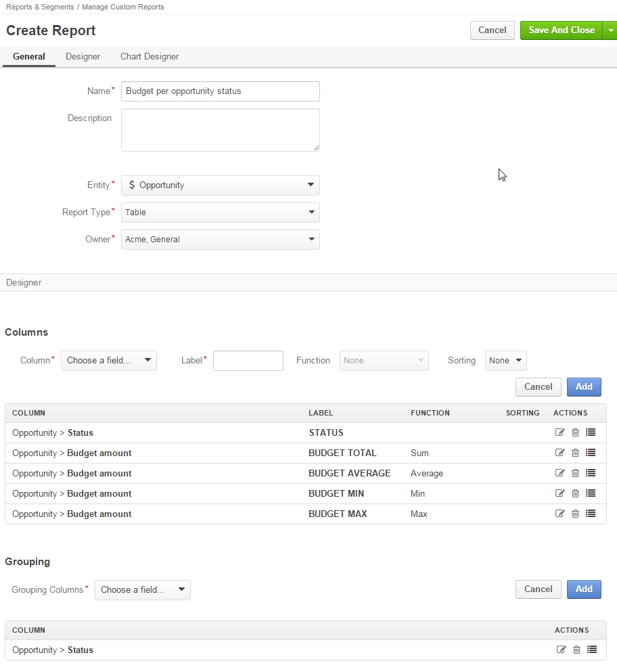
Task: Switch to the Chart Designer tab
Action: (x=150, y=57)
